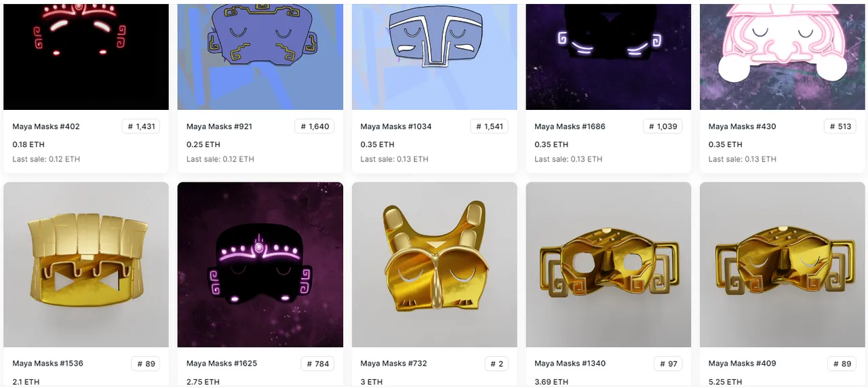Image resolution: width=868 pixels, height=388 pixels.
Task: Click the rarity rank badge # 1,640
Action: (x=315, y=126)
